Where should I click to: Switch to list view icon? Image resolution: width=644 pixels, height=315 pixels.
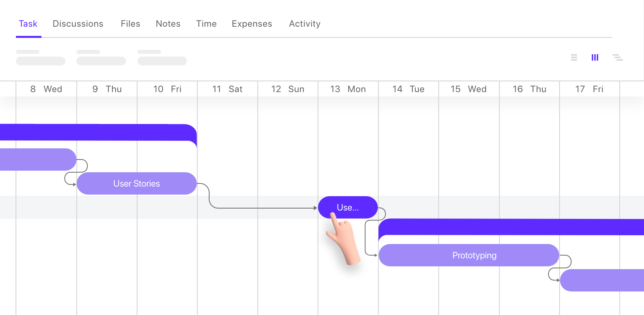pyautogui.click(x=574, y=57)
